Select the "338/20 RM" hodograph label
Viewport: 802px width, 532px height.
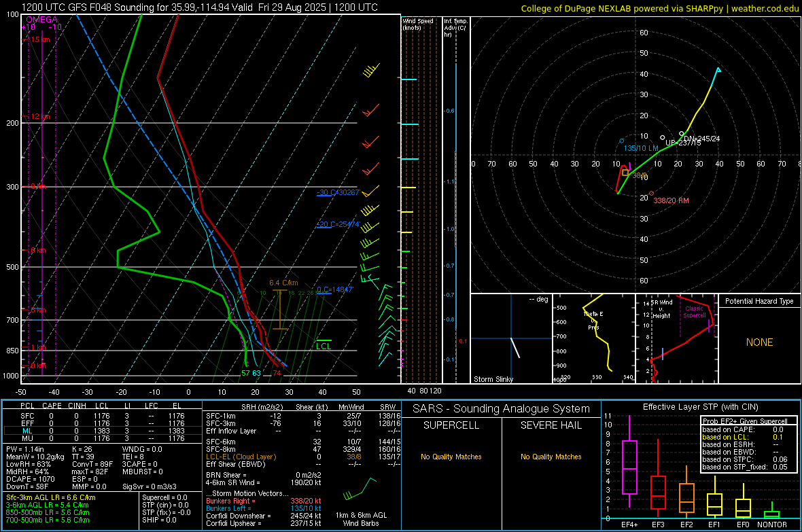click(671, 200)
